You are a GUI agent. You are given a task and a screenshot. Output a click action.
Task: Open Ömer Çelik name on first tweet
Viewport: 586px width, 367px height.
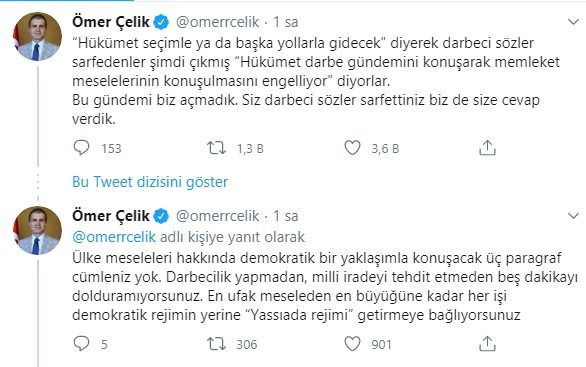tap(111, 22)
